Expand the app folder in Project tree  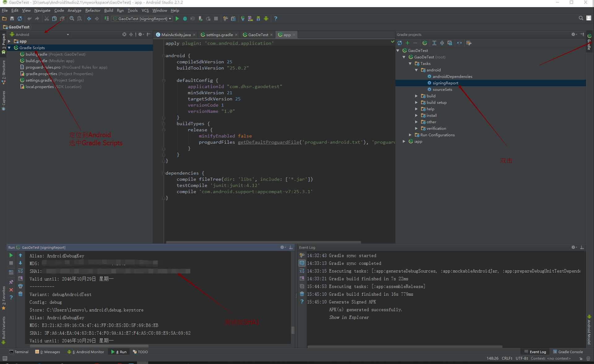(9, 41)
